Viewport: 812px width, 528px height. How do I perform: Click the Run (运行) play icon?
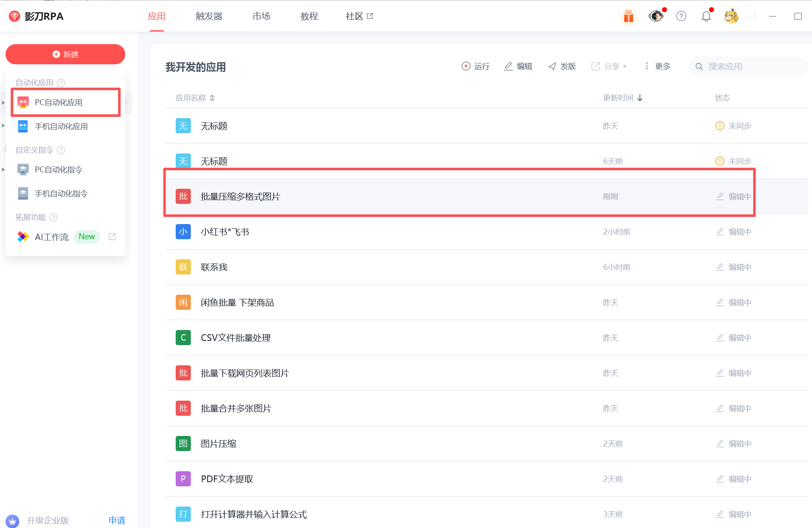[466, 66]
